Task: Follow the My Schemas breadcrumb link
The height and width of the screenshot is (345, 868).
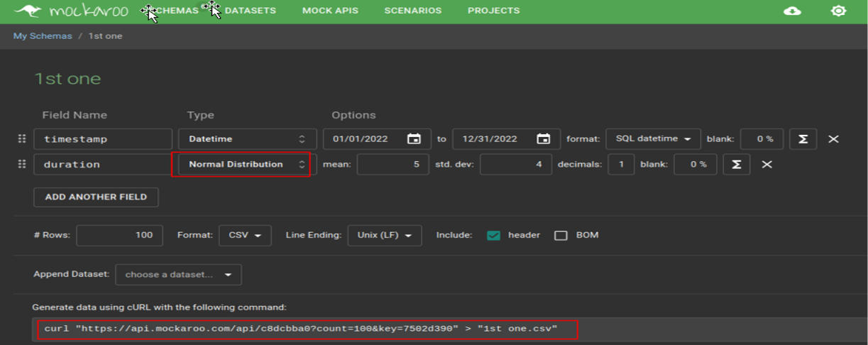Action: point(43,36)
